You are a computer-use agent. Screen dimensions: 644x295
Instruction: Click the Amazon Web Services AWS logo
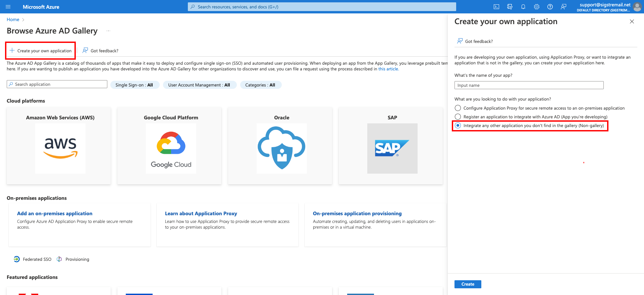(60, 149)
